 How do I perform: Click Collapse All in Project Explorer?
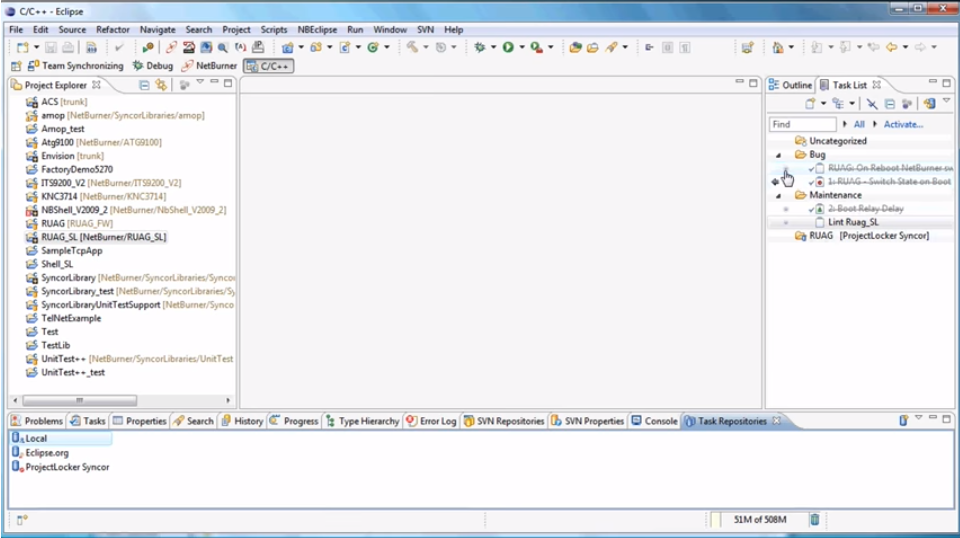click(144, 85)
